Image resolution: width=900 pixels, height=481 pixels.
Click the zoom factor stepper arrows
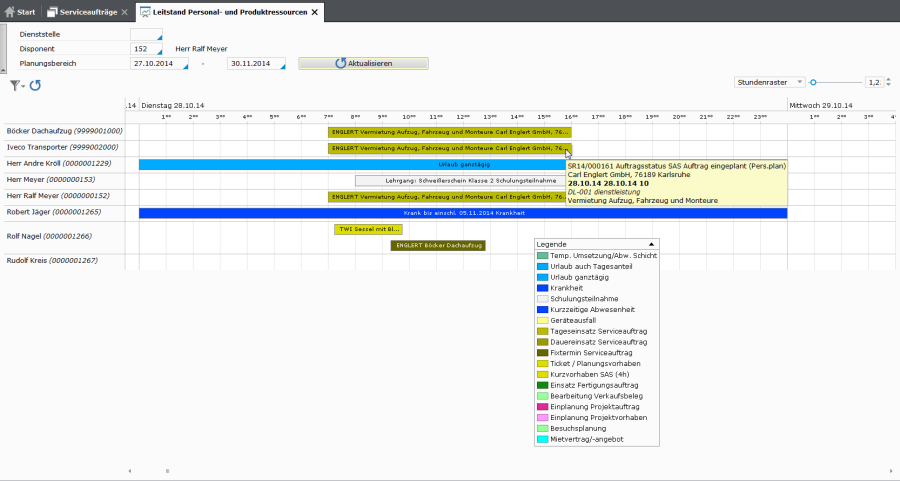pyautogui.click(x=887, y=82)
